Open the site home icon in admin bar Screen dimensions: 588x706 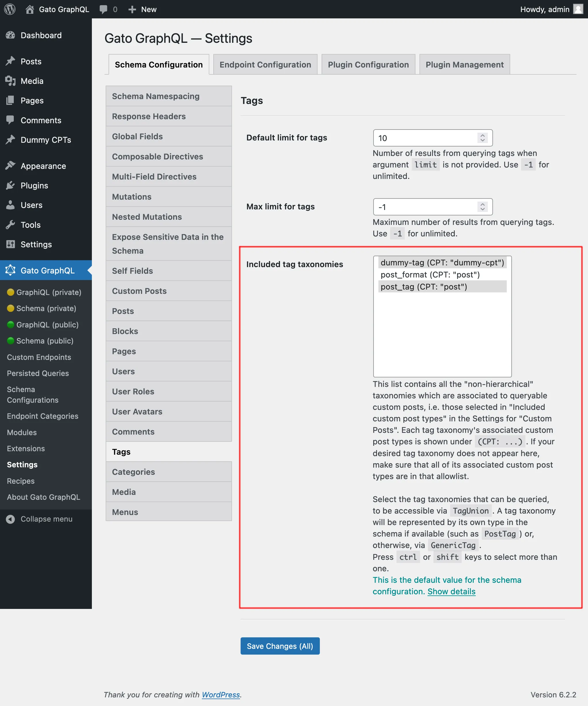(x=30, y=9)
